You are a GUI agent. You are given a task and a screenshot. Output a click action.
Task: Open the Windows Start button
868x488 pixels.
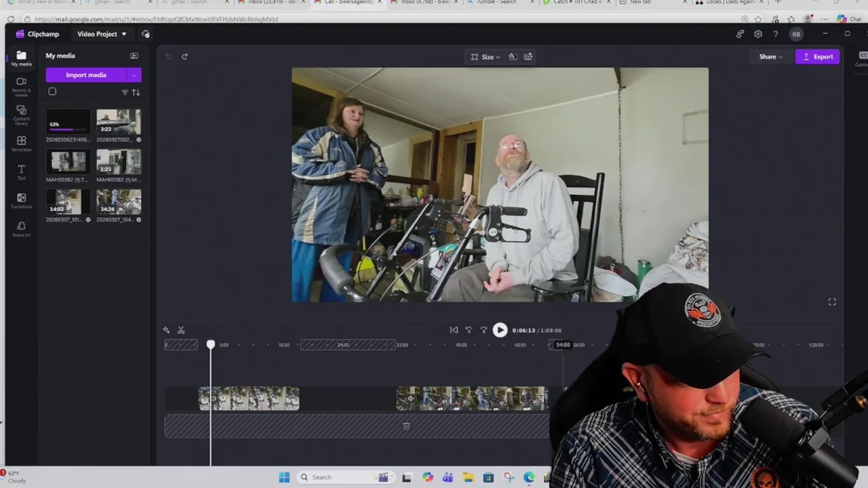click(x=284, y=477)
